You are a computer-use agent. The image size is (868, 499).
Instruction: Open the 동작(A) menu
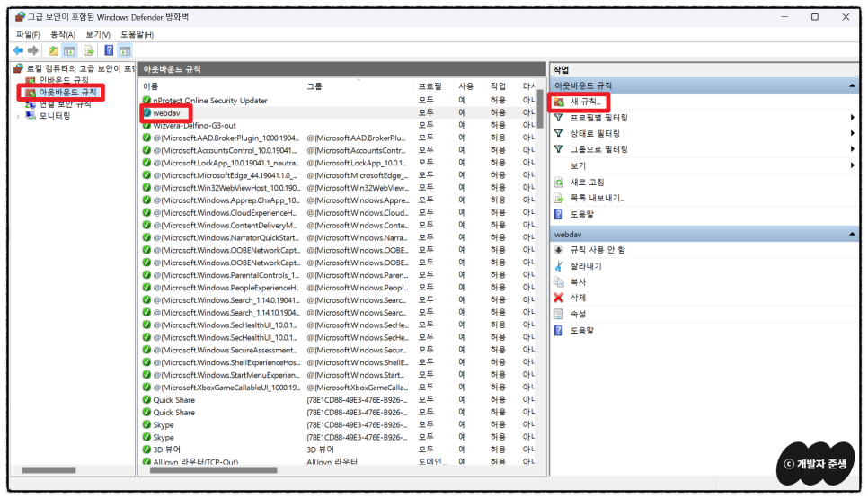(x=63, y=34)
